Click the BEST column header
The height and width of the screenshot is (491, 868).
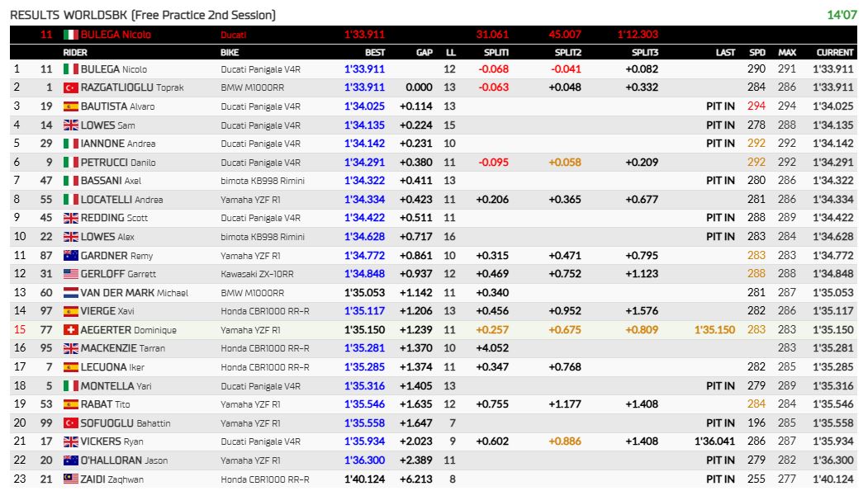(x=375, y=53)
